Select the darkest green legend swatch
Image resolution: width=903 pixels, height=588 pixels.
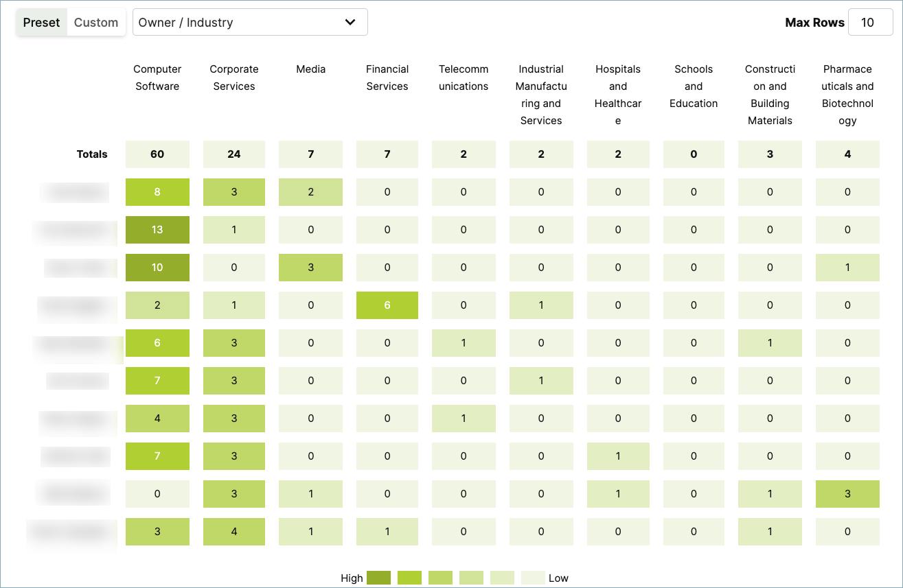click(x=378, y=578)
